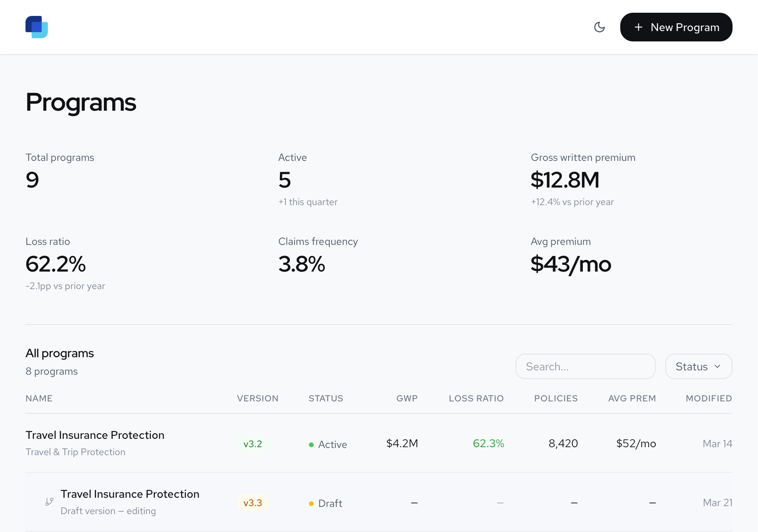
Task: Click the Gross written premium $12.8M stat
Action: point(565,180)
